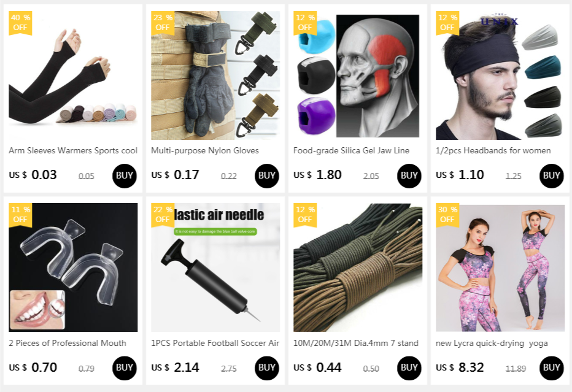Open 'Arm Sleeves Warmers Sports cool' title link
The image size is (572, 392).
tap(73, 150)
